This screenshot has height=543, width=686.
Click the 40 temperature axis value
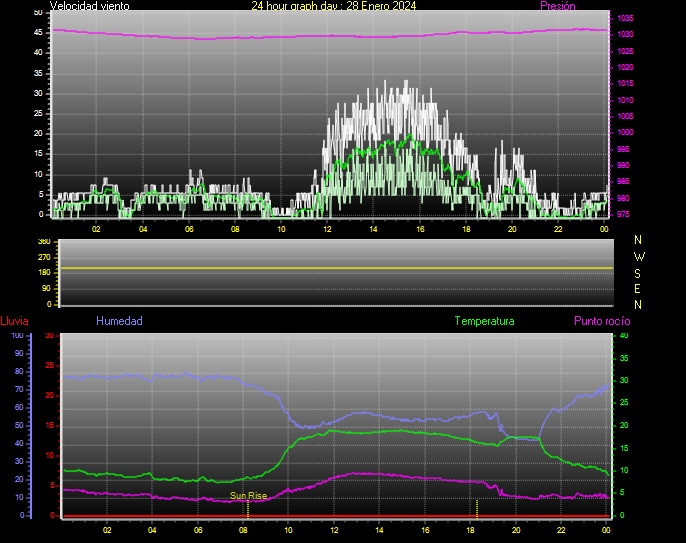624,336
